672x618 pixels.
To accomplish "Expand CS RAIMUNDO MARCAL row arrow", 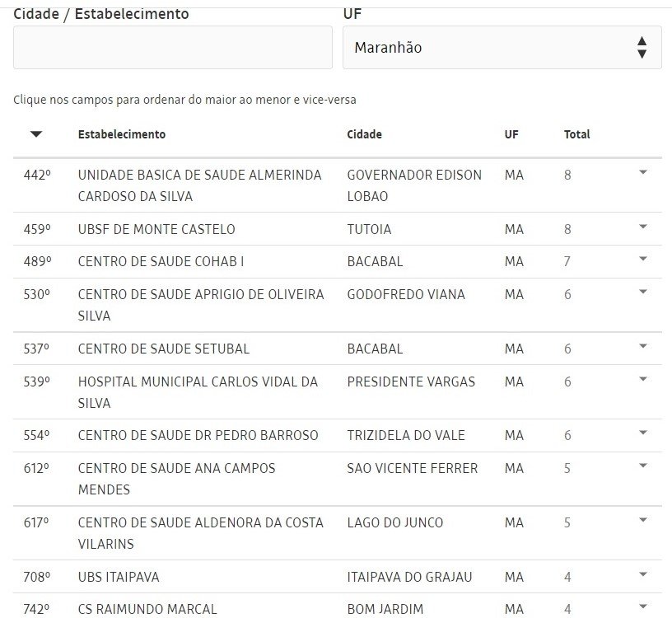I will pos(642,606).
